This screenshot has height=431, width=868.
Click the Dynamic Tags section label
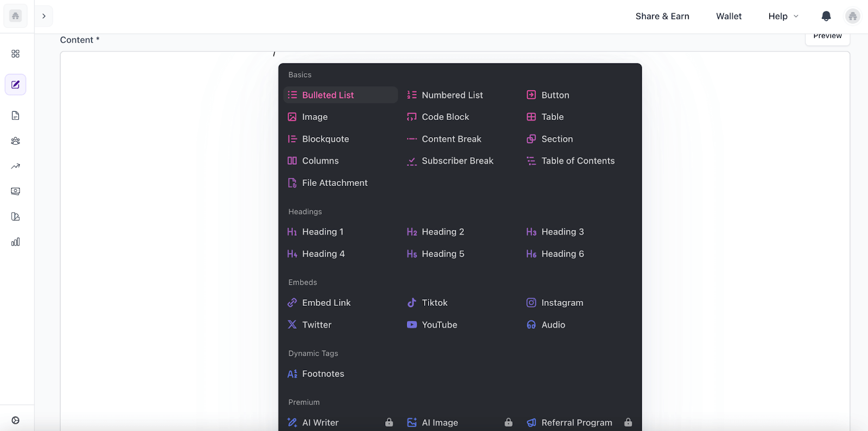click(x=313, y=353)
